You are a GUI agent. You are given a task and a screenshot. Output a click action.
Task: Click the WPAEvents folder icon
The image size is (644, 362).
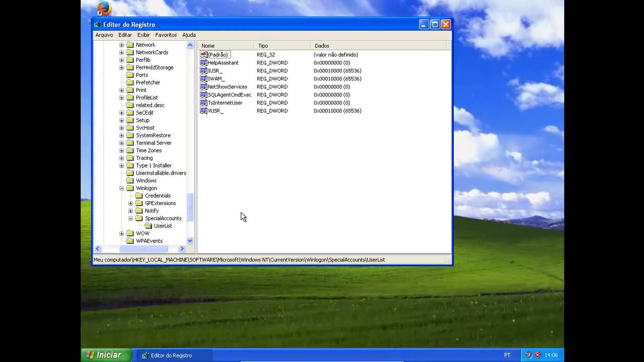coord(130,241)
